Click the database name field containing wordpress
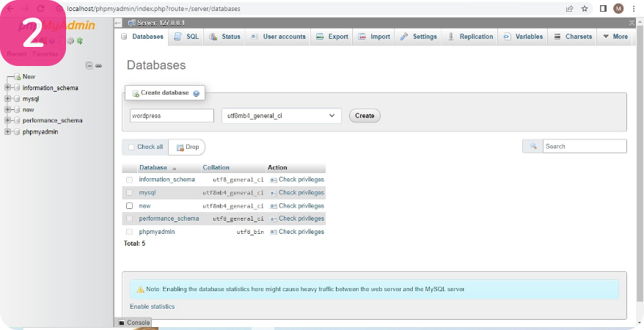This screenshot has width=644, height=330. [172, 116]
